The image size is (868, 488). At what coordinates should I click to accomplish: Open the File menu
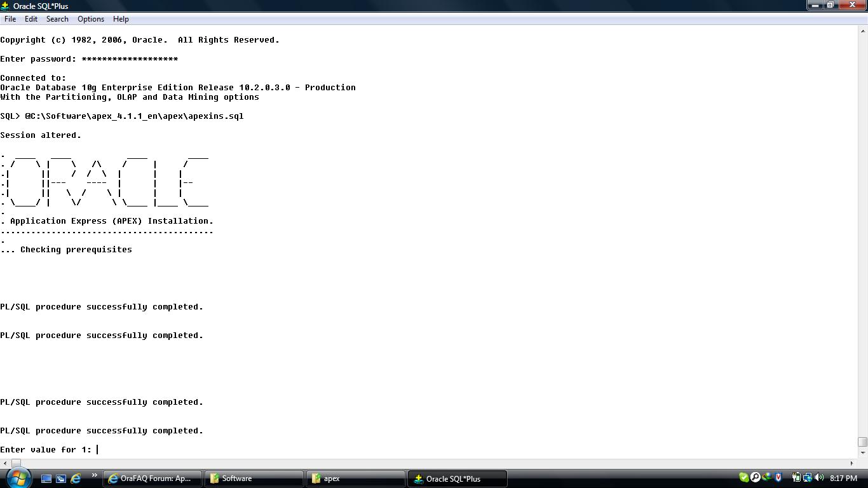click(x=10, y=19)
